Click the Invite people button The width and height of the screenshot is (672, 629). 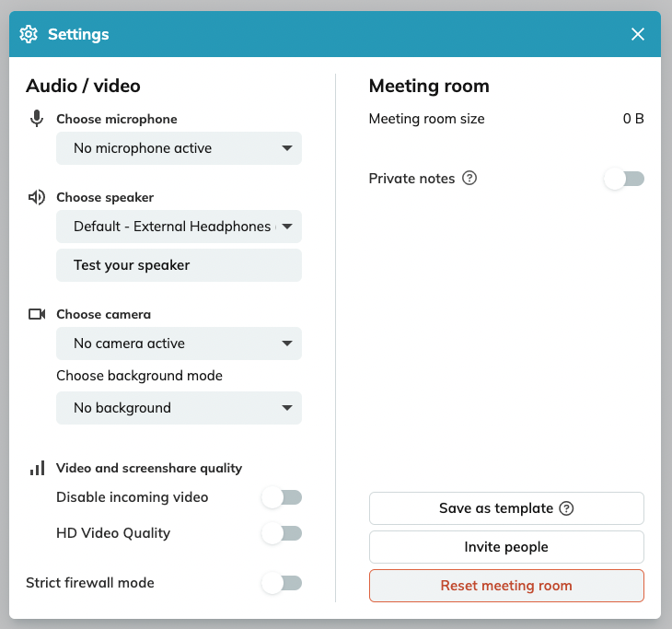coord(506,547)
